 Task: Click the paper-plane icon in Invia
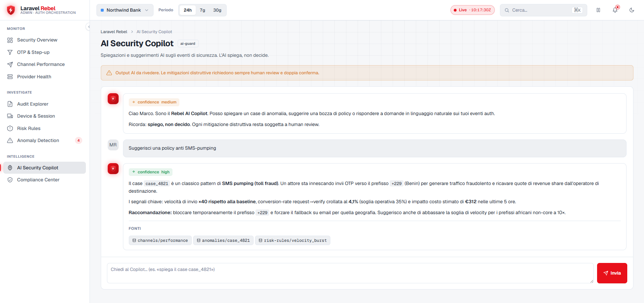pos(606,273)
